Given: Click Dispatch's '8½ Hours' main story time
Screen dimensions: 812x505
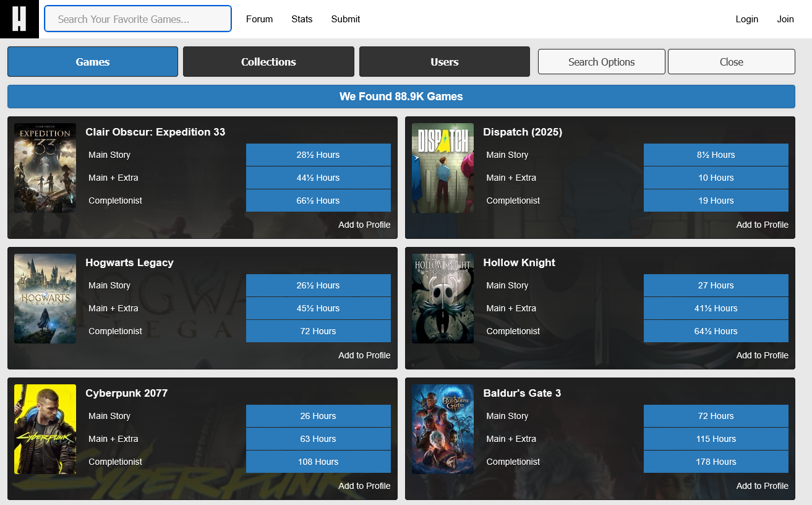Looking at the screenshot, I should [x=716, y=155].
